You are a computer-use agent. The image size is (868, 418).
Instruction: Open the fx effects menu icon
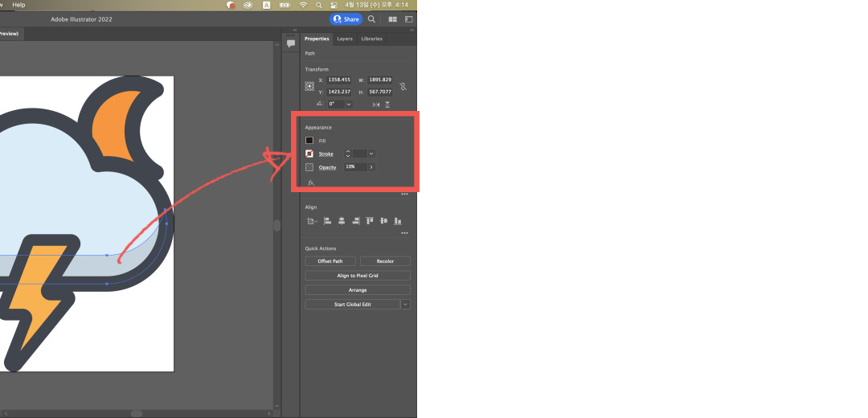tap(311, 182)
